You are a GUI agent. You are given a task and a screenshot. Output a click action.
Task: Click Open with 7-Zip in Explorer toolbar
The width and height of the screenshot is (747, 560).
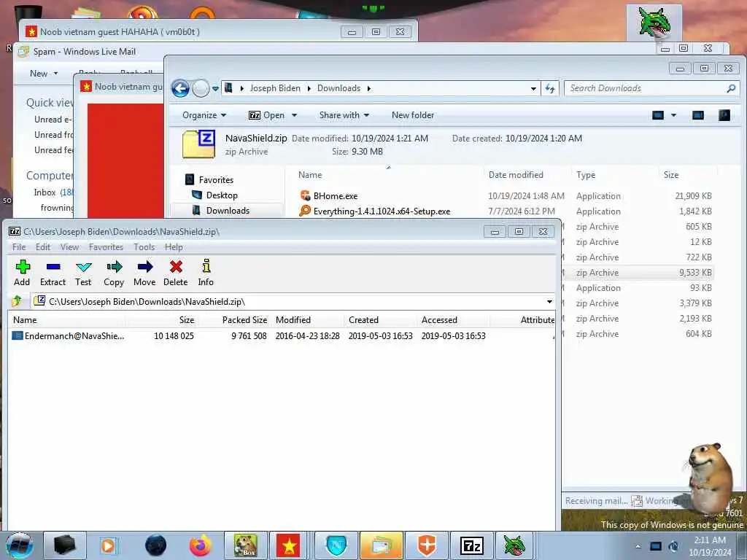tap(267, 115)
